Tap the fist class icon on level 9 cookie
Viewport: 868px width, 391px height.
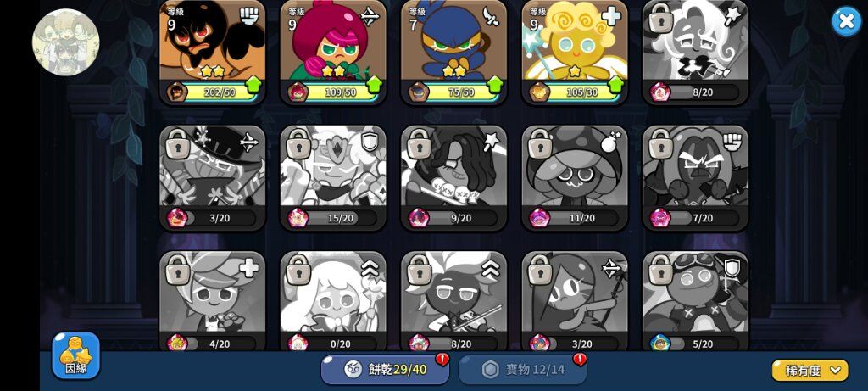(x=248, y=16)
